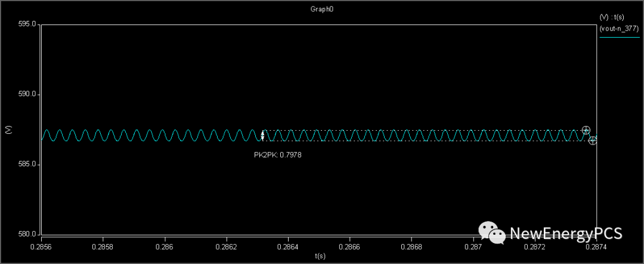Click the upper circular peak marker on waveform
The height and width of the screenshot is (264, 644).
point(586,130)
